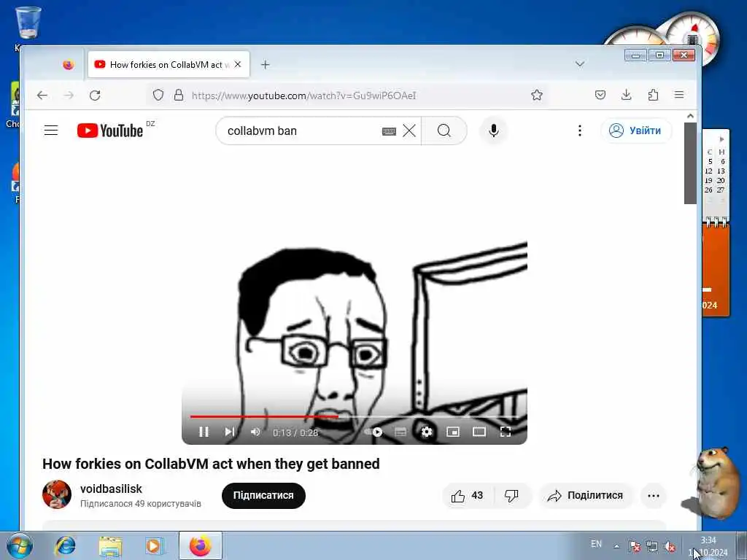Image resolution: width=747 pixels, height=560 pixels.
Task: Open YouTube settings three-dot menu
Action: (x=580, y=131)
